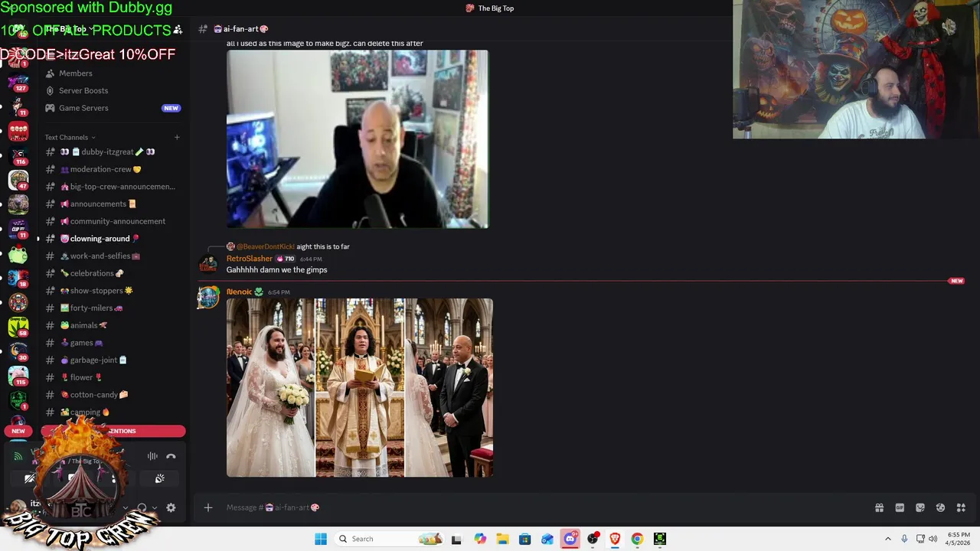Toggle noise suppression waveform icon
This screenshot has height=551, width=980.
pos(152,456)
